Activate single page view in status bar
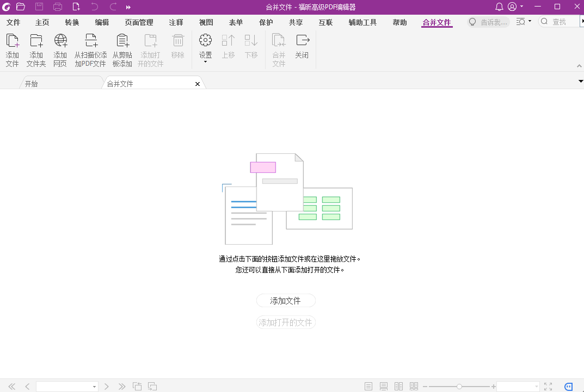Screen dimensions: 584x392 click(x=368, y=386)
